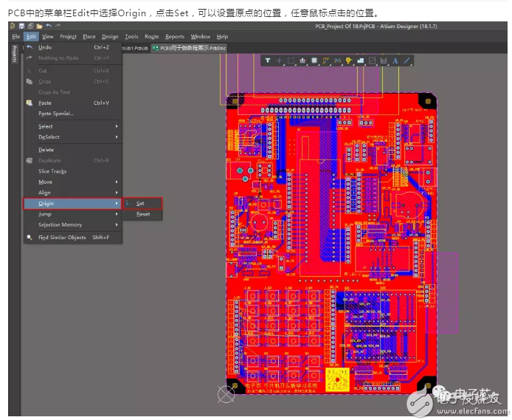Viewport: 512px width, 420px height.
Task: Expand the Jump submenu
Action: 73,214
